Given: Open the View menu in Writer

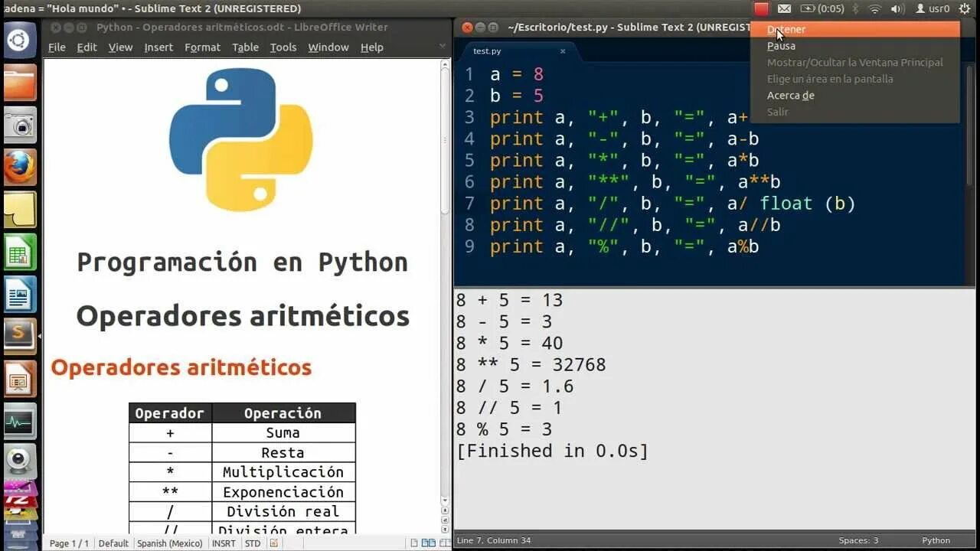Looking at the screenshot, I should (x=120, y=47).
